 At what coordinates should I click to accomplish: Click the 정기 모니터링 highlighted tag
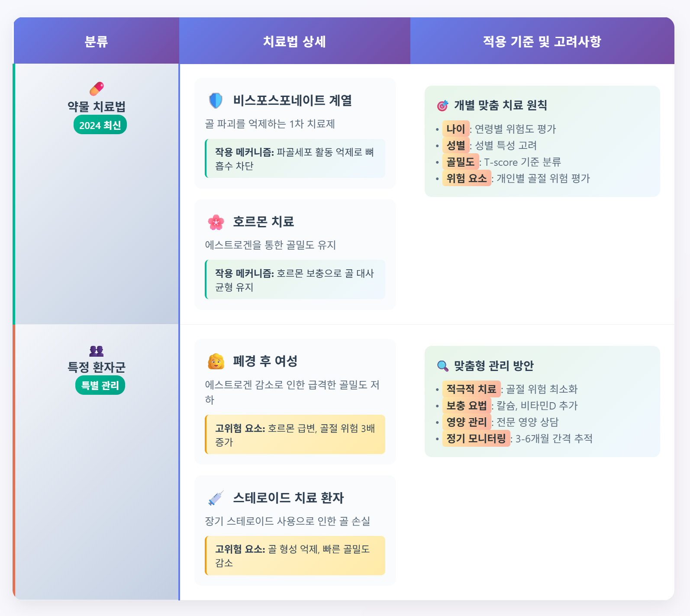(x=476, y=439)
